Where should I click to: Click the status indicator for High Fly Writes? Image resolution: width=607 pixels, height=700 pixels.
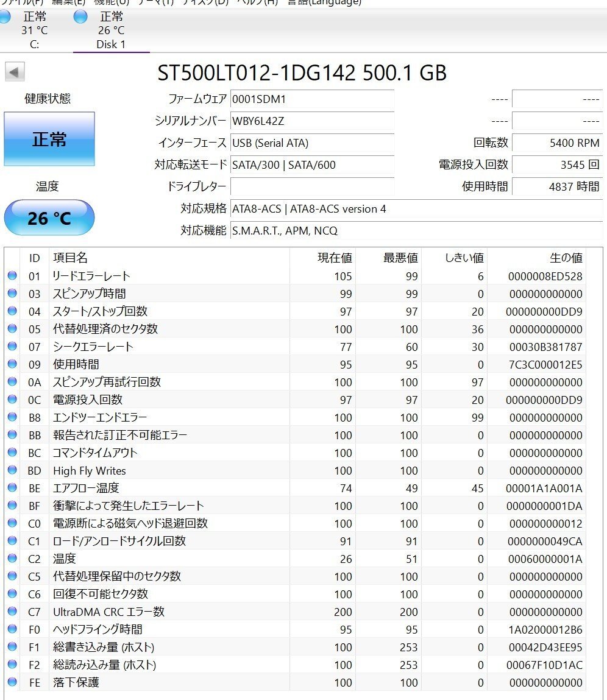13,470
